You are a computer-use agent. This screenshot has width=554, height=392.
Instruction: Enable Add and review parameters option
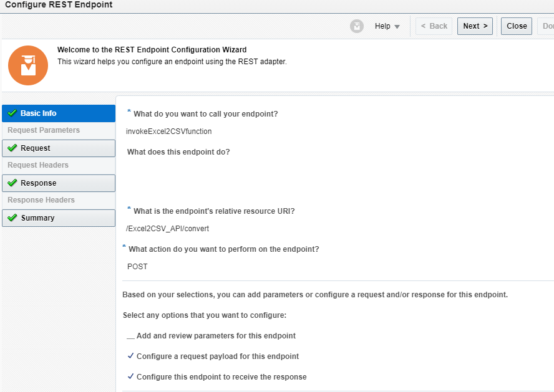click(x=130, y=337)
